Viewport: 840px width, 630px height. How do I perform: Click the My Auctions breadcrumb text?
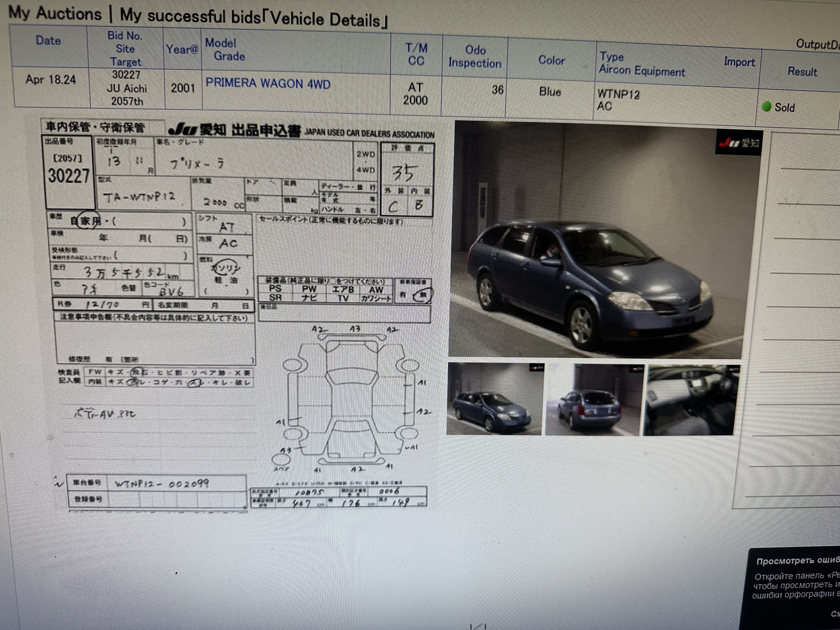[x=55, y=13]
